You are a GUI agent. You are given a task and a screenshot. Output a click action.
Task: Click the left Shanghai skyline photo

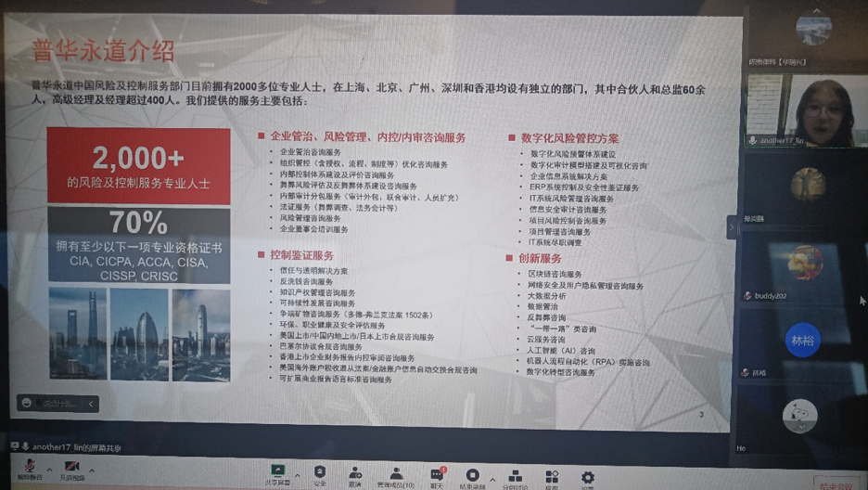point(78,333)
